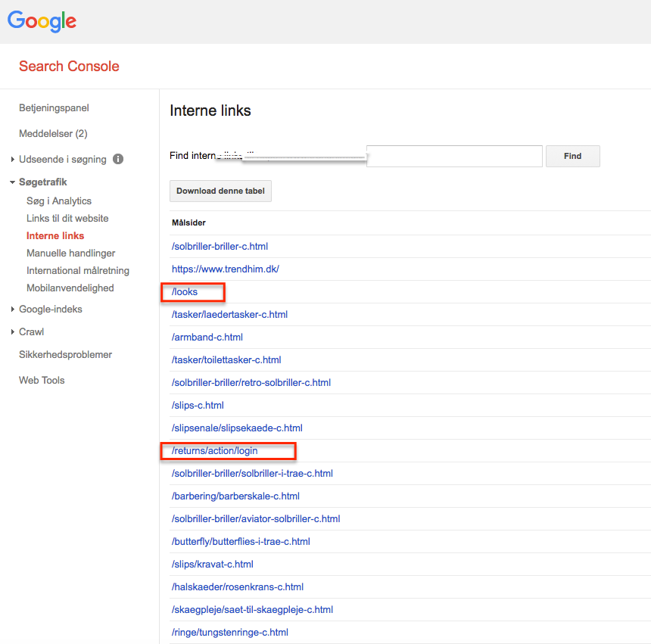Expand the Udseende i søgning section arrow
Image resolution: width=651 pixels, height=644 pixels.
12,159
